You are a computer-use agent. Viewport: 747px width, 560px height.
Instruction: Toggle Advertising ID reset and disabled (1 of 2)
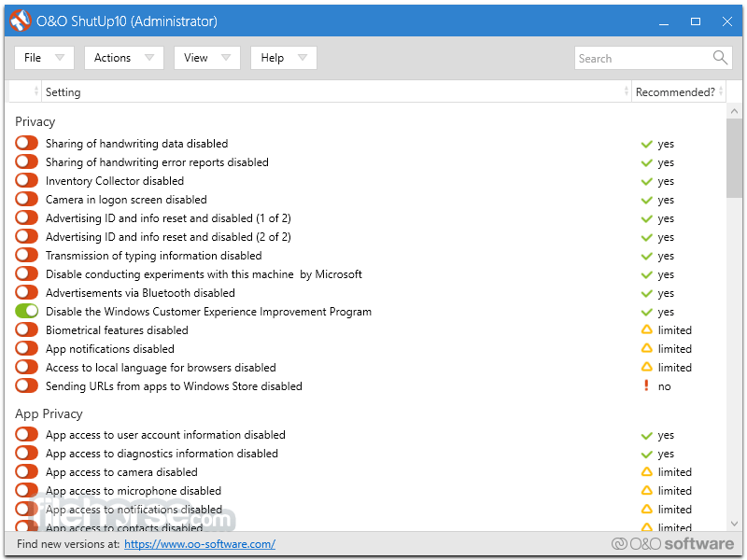pyautogui.click(x=26, y=217)
